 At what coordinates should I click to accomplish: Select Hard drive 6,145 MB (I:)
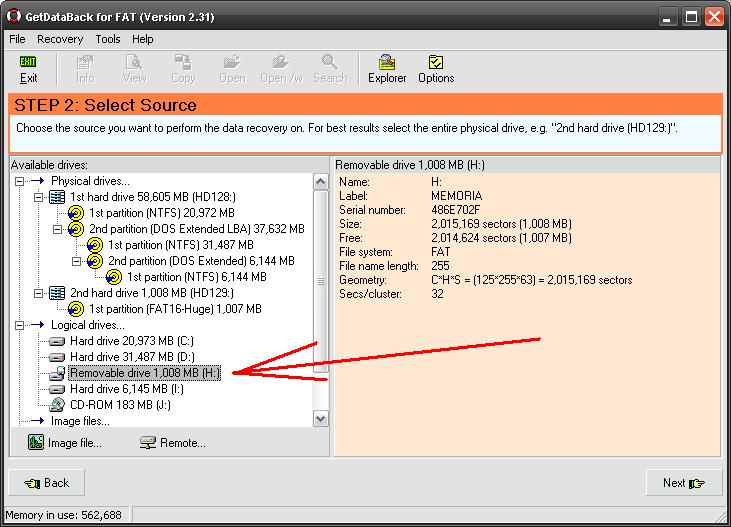[x=127, y=389]
